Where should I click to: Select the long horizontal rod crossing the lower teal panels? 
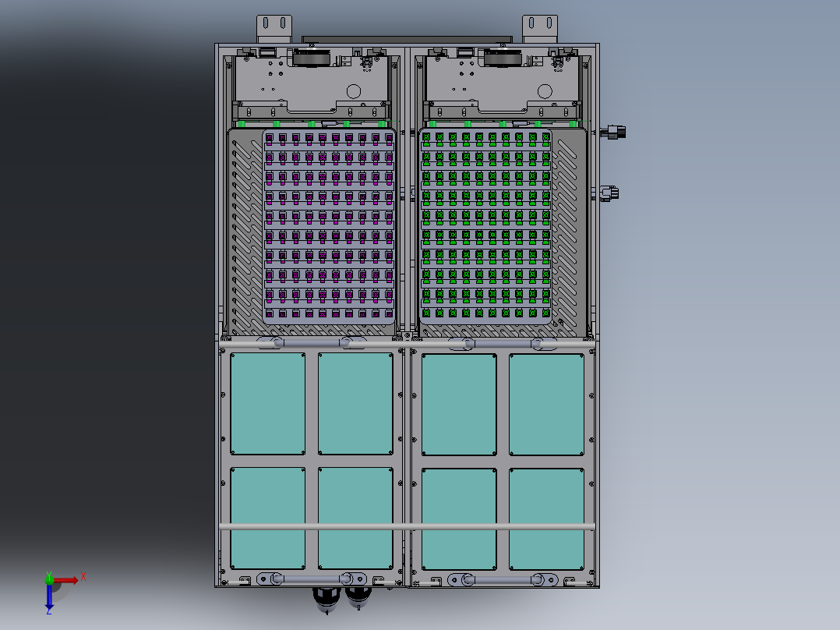point(407,527)
